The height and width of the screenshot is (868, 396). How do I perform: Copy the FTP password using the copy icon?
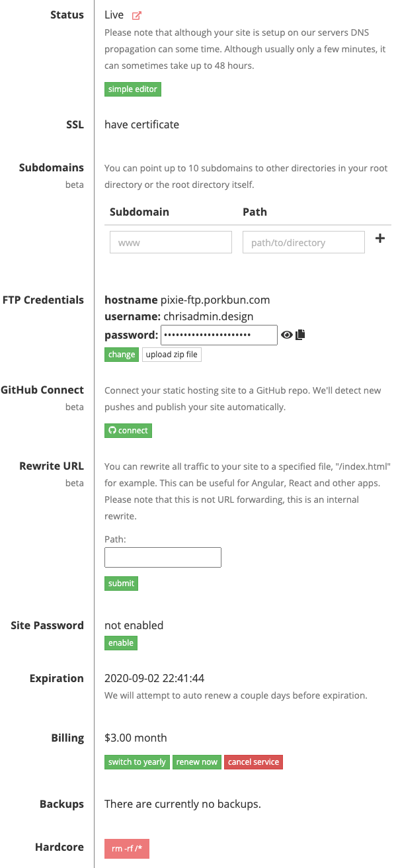(x=299, y=335)
